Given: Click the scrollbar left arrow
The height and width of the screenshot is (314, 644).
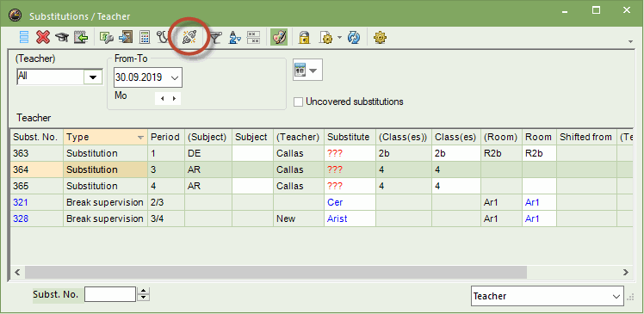Looking at the screenshot, I should (17, 272).
